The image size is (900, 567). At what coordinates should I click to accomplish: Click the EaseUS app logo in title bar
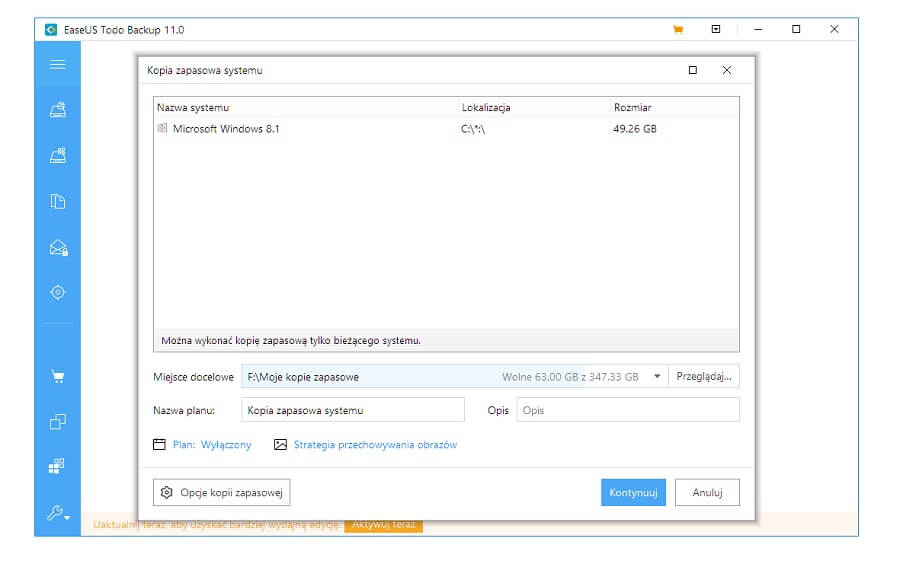(51, 29)
